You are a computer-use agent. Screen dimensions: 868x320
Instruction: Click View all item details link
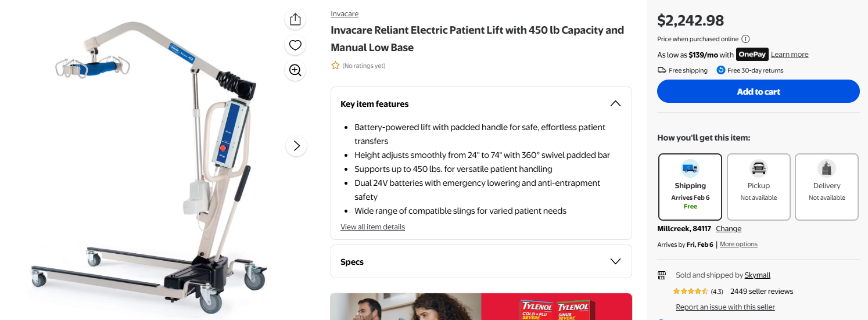pyautogui.click(x=372, y=227)
